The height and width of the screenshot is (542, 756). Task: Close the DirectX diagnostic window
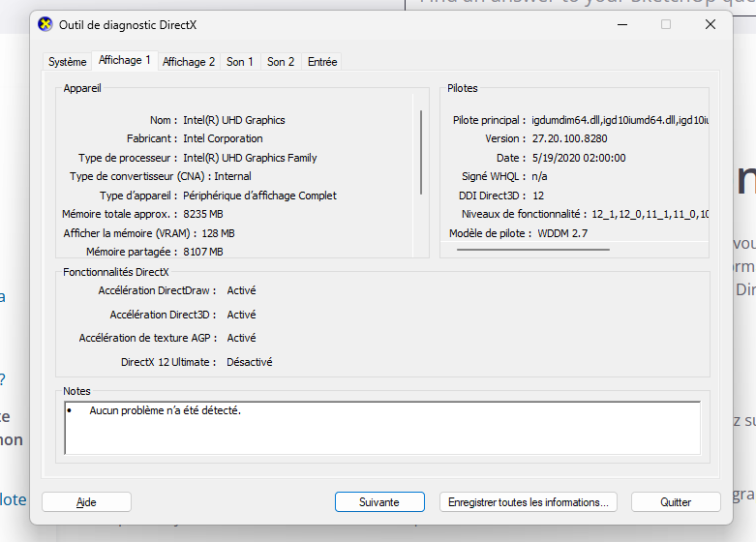point(711,24)
